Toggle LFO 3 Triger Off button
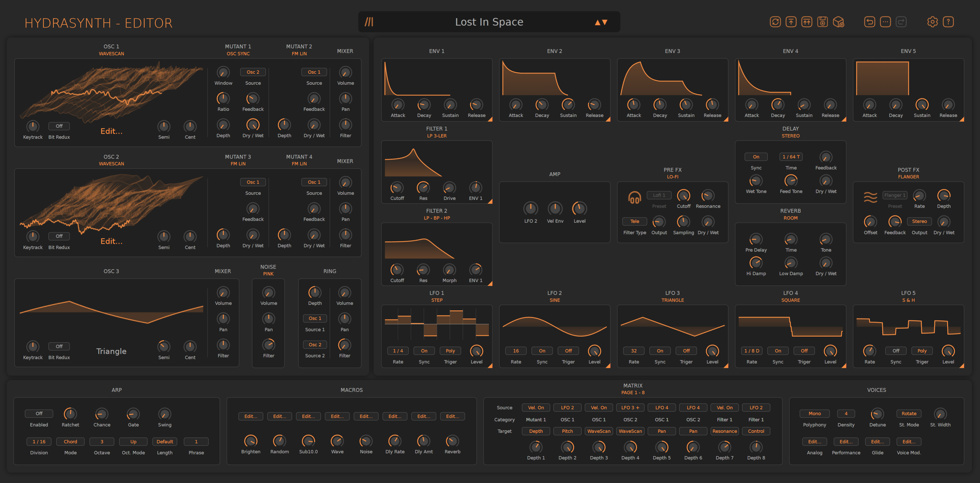 click(x=686, y=351)
